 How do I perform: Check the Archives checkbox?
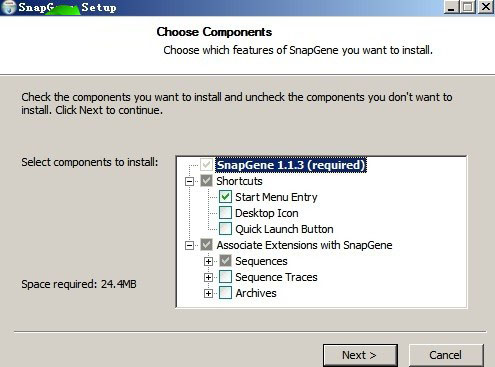pos(225,293)
